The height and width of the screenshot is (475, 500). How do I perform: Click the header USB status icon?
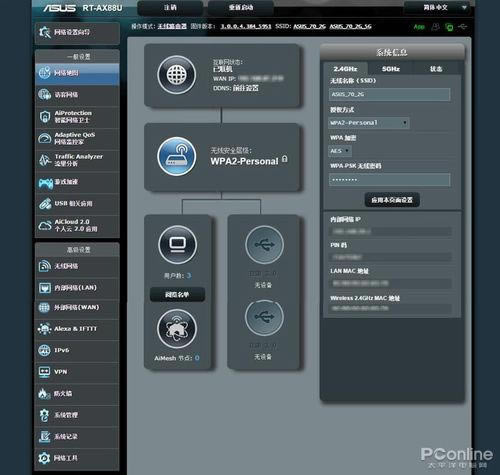(x=463, y=26)
